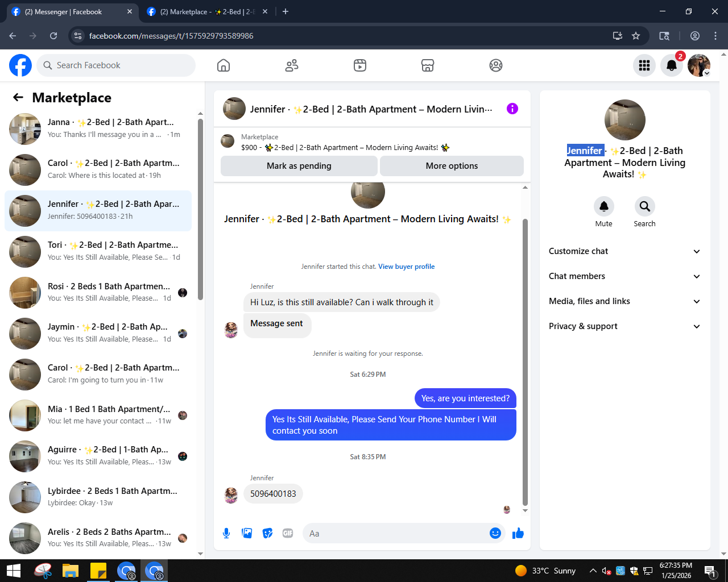
Task: Open Carol's chat asking where this is located
Action: 98,170
